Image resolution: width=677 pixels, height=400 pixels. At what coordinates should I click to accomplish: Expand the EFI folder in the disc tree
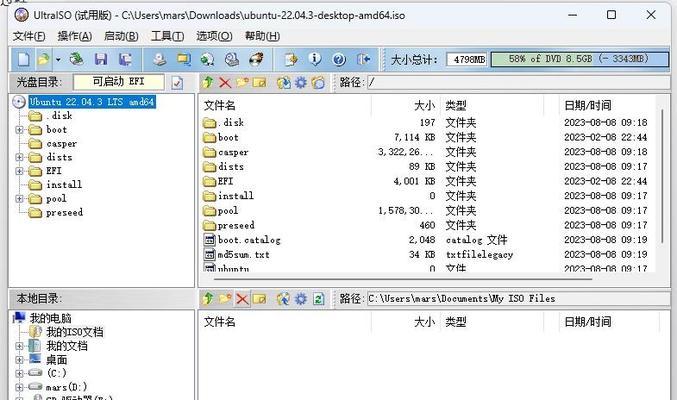(19, 171)
